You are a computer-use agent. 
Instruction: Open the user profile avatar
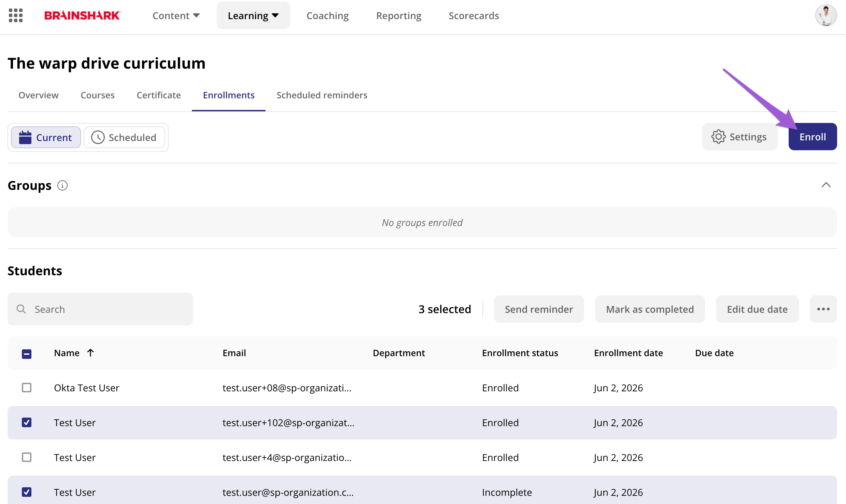tap(826, 15)
